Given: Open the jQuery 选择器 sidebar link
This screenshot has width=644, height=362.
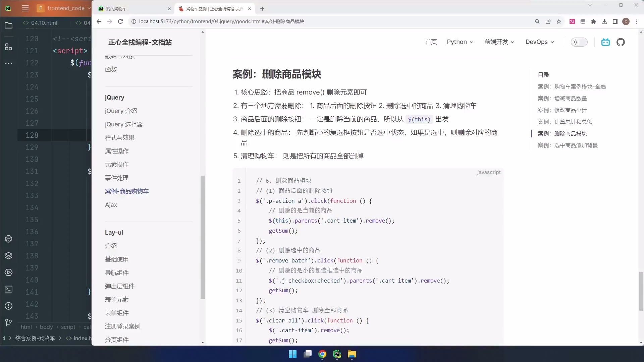Looking at the screenshot, I should tap(124, 124).
